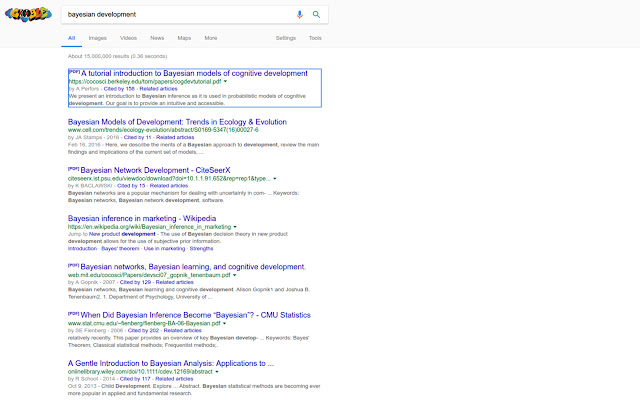Expand dropdown arrow next to web.mit.edu URL
This screenshot has height=400, width=640.
[x=235, y=275]
